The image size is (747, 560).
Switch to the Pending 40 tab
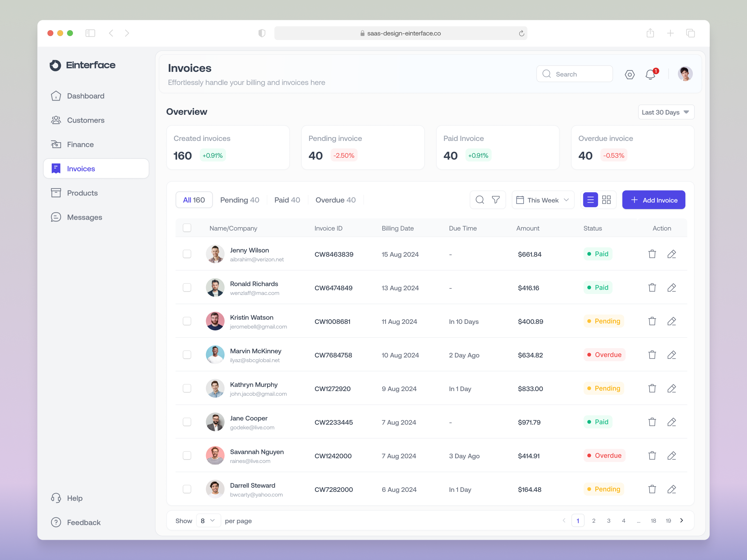point(239,200)
